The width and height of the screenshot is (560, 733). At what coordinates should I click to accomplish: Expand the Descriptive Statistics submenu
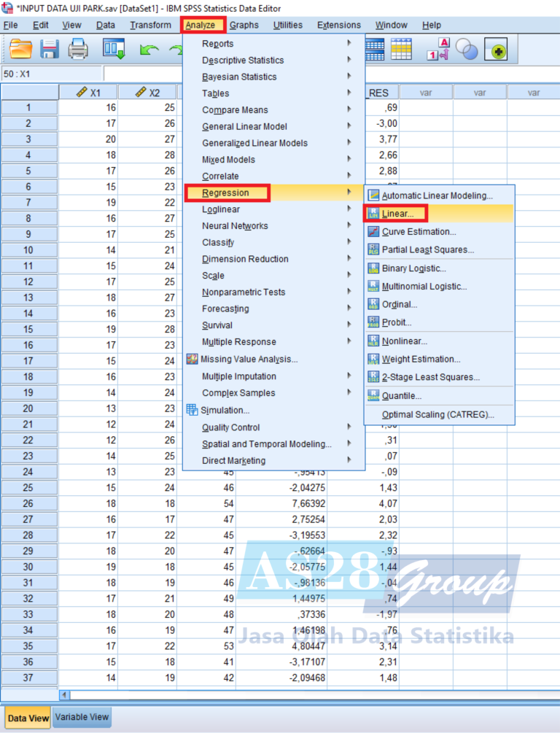coord(243,61)
